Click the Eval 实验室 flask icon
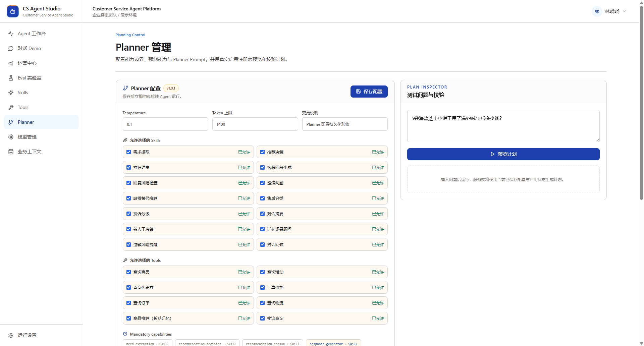This screenshot has width=644, height=346. pos(11,78)
